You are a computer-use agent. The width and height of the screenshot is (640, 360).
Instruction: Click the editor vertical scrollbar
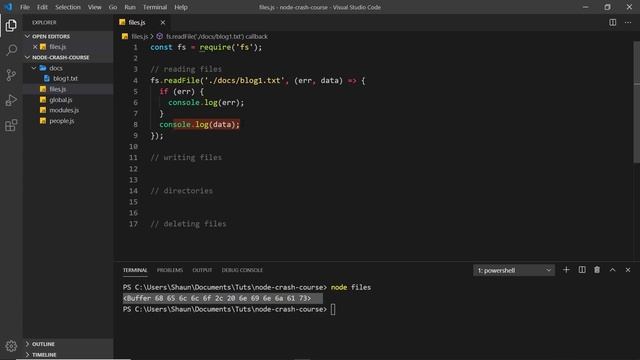(x=636, y=102)
